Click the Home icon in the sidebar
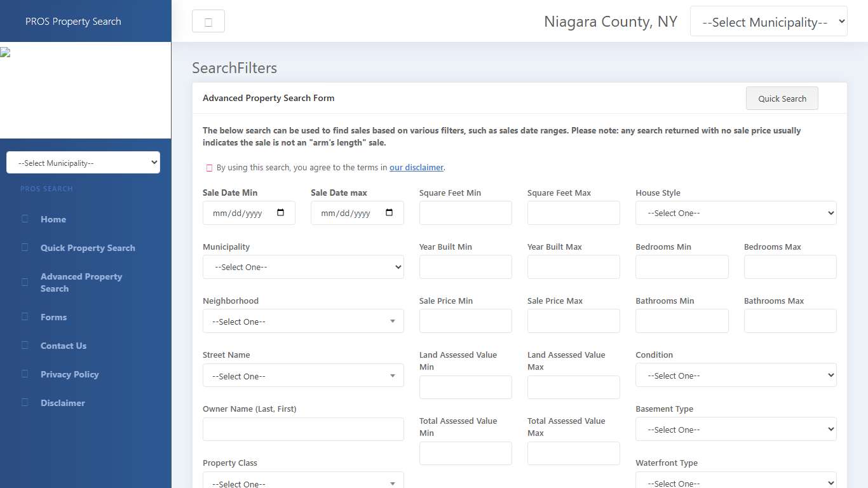This screenshot has width=868, height=488. 25,219
